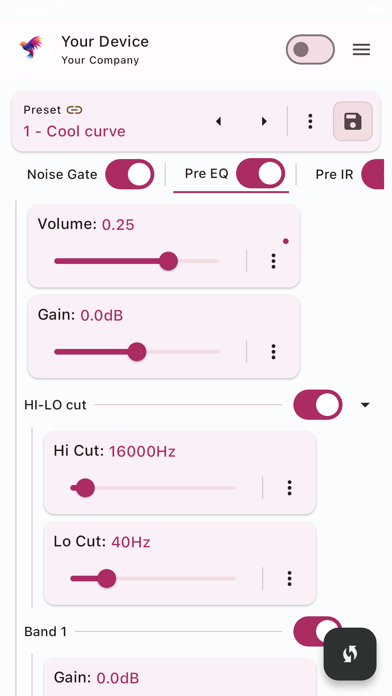
Task: Go to previous preset arrow
Action: pos(218,121)
